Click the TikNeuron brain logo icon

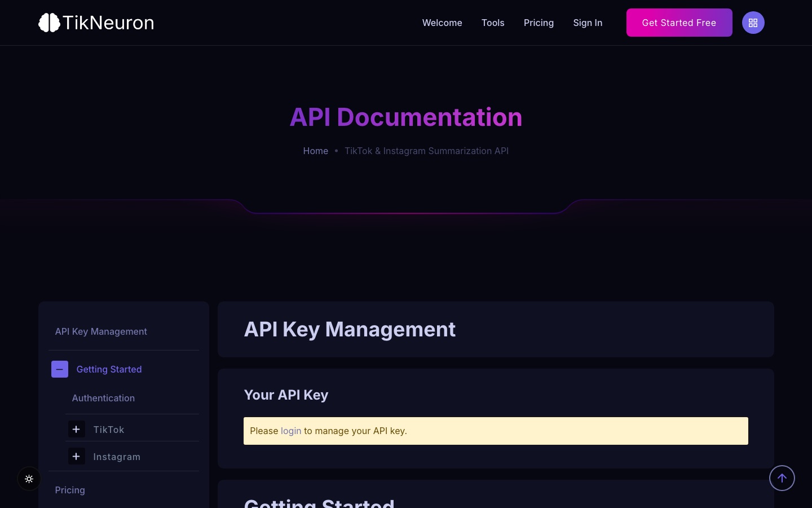point(49,23)
